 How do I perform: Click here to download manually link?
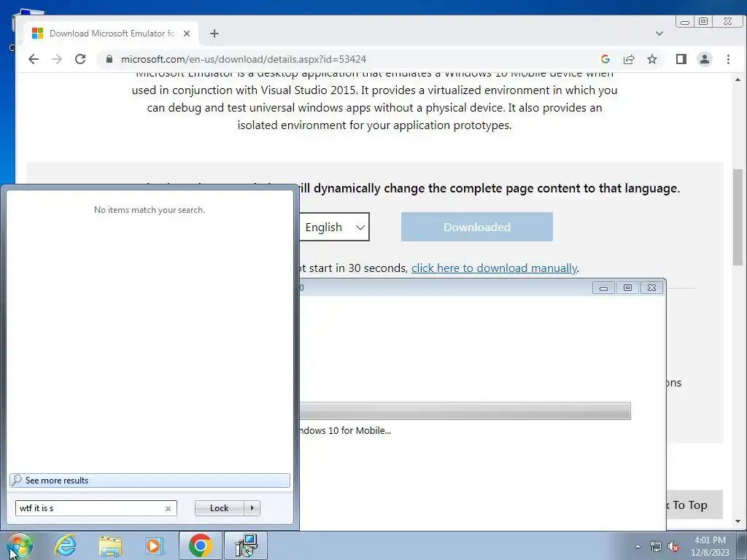(494, 268)
